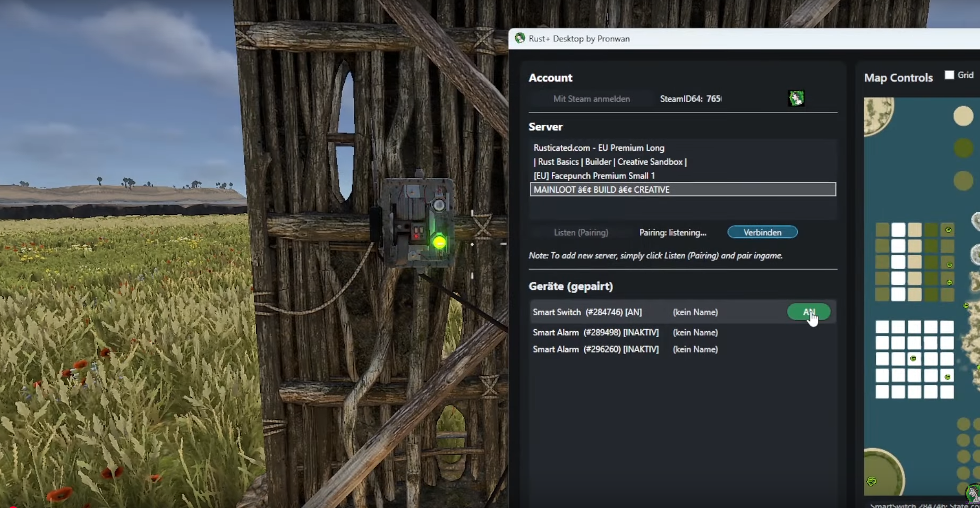Select the Smart Switch #284746 row
Image resolution: width=980 pixels, height=508 pixels.
(682, 312)
